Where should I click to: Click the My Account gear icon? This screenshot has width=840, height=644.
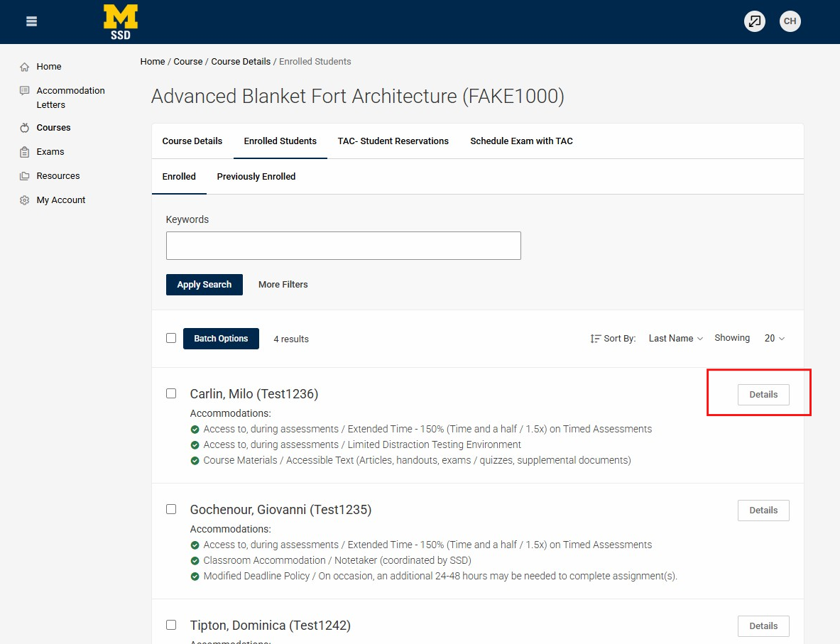(25, 200)
